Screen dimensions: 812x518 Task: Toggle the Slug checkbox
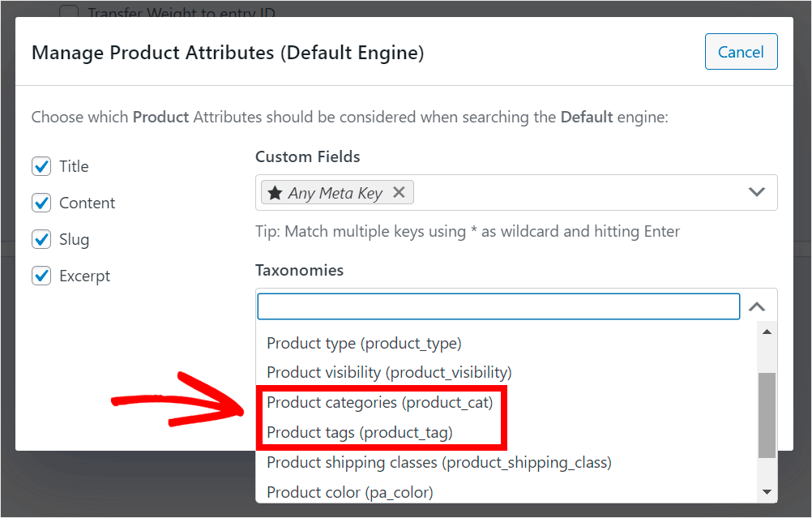tap(41, 239)
